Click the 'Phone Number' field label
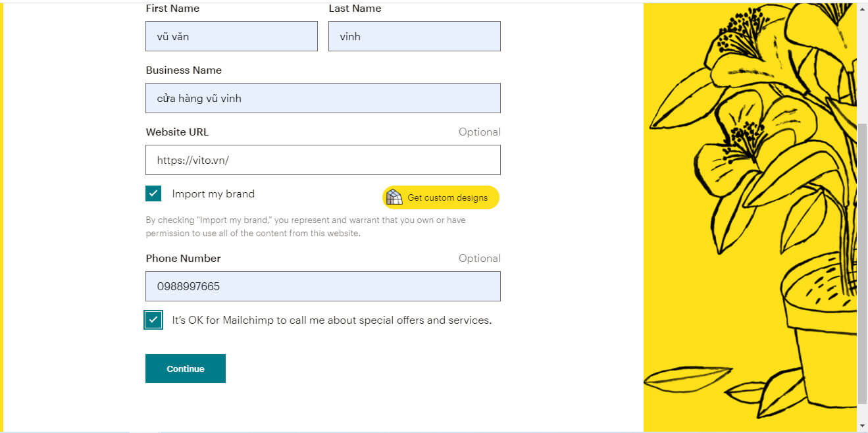The height and width of the screenshot is (433, 868). [x=183, y=259]
